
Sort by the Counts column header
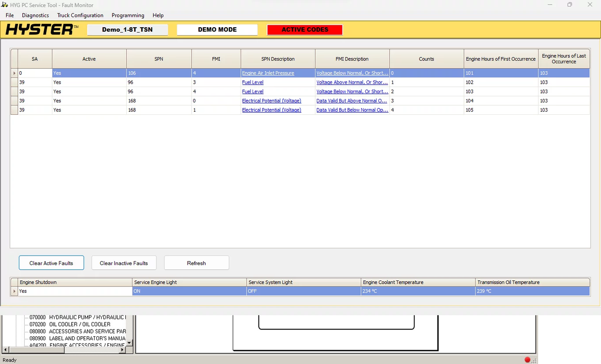pos(426,59)
